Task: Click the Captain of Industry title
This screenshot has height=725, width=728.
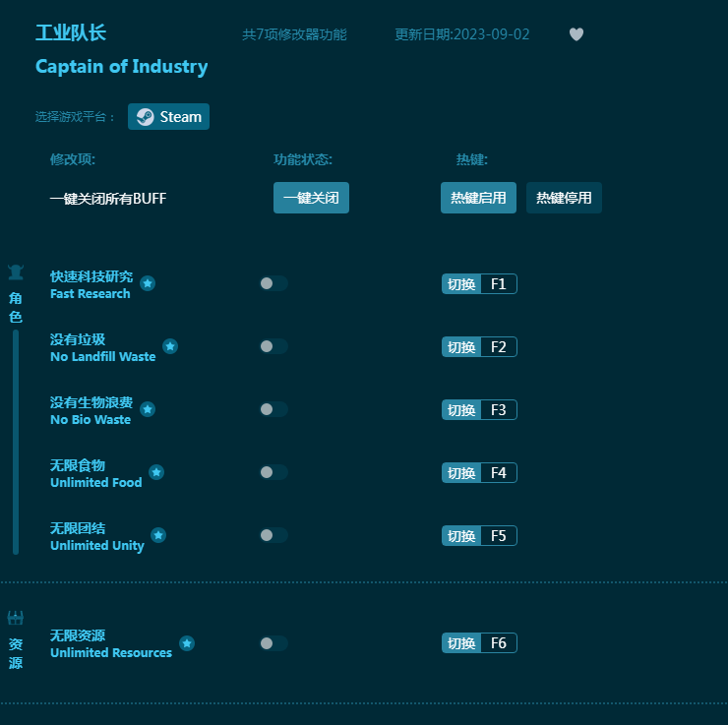Action: [x=122, y=67]
